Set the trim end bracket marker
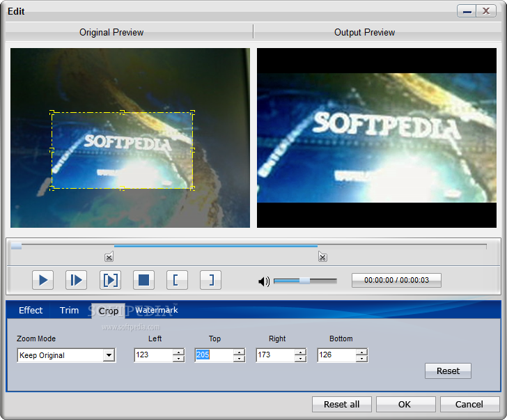 tap(210, 280)
